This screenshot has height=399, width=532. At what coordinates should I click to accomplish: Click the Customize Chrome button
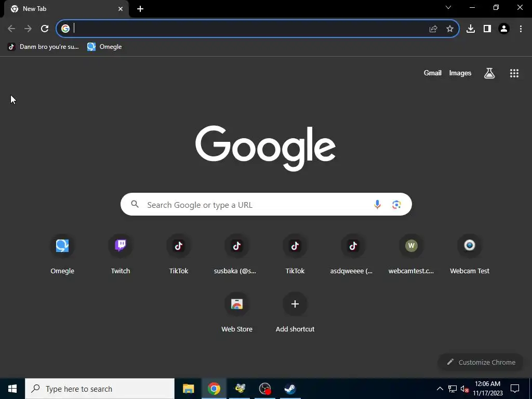pos(481,362)
